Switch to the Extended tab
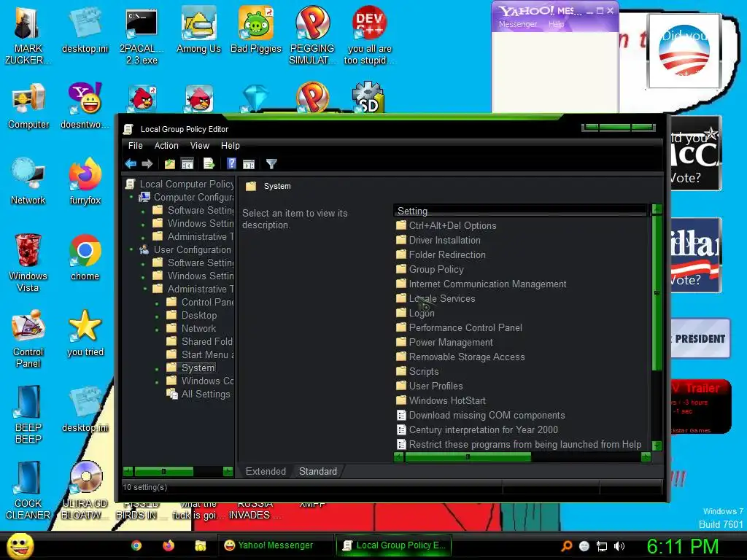Screen dimensions: 747x560 [x=266, y=471]
